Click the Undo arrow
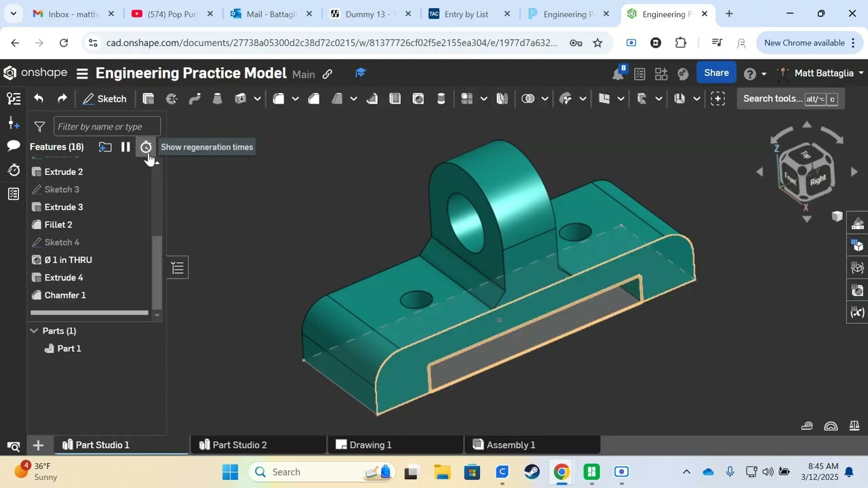Image resolution: width=868 pixels, height=488 pixels. (39, 99)
